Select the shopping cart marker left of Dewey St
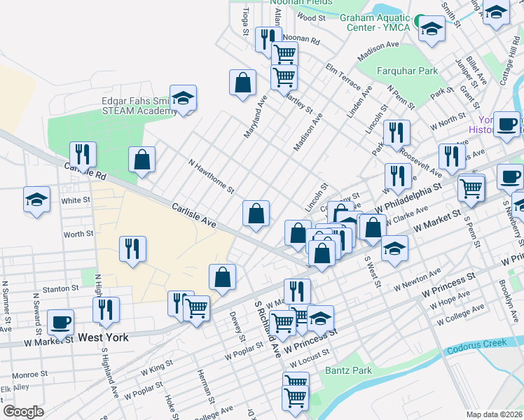The image size is (524, 420). tap(197, 309)
